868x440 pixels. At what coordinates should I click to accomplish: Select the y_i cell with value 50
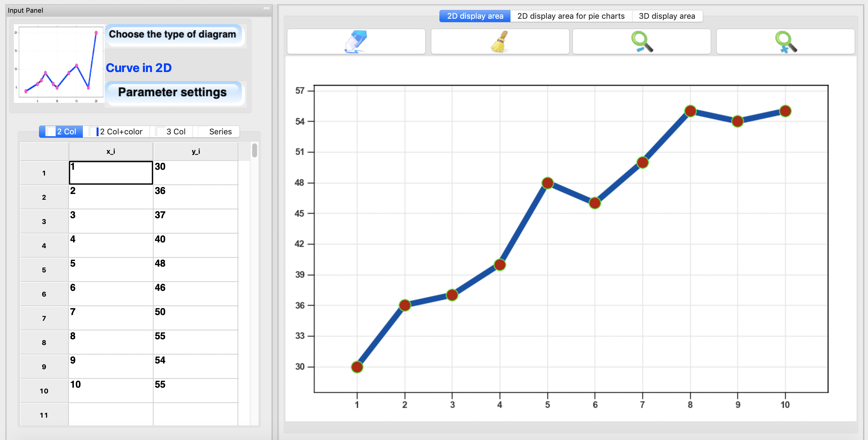pos(195,318)
